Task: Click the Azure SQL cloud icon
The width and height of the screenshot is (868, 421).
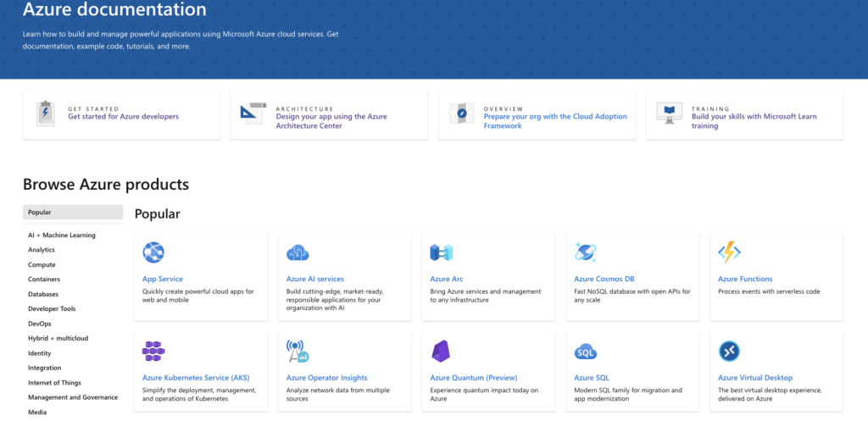Action: [x=585, y=352]
